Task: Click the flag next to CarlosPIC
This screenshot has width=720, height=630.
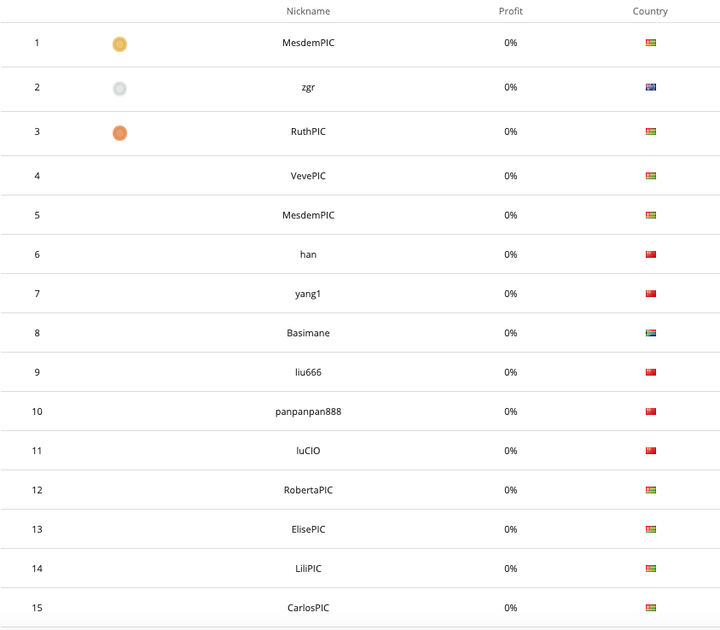Action: [x=650, y=607]
